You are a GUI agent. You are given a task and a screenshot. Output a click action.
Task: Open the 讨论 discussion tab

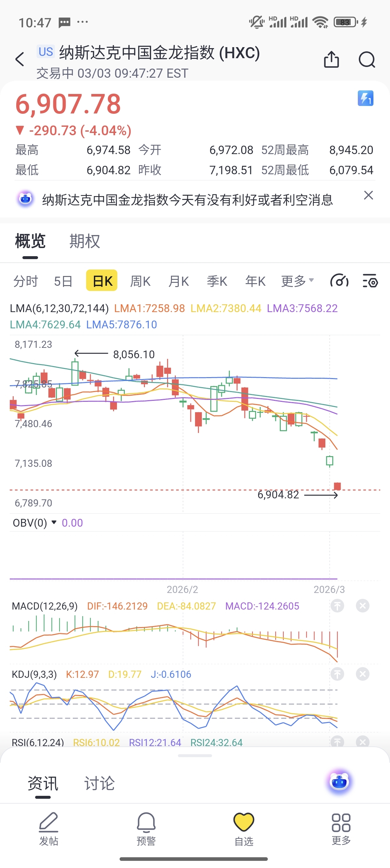pyautogui.click(x=99, y=783)
